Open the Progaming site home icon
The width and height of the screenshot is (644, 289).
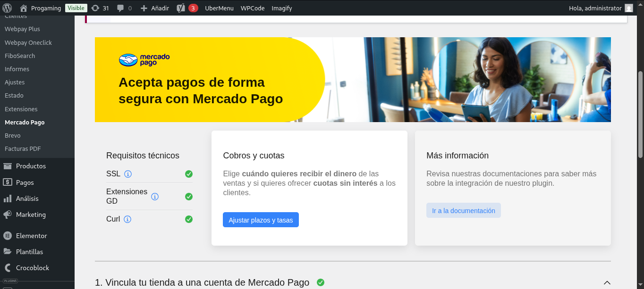pos(24,8)
